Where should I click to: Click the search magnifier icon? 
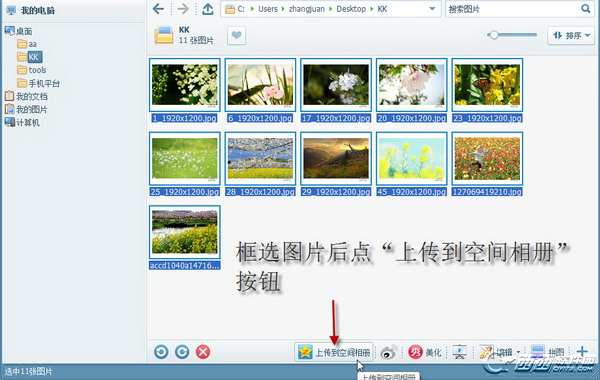pos(585,8)
